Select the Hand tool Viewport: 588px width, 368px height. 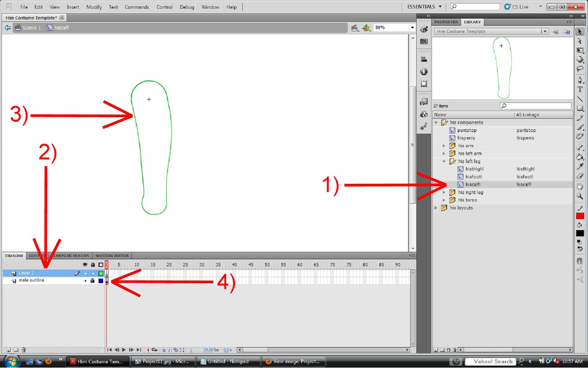[580, 186]
